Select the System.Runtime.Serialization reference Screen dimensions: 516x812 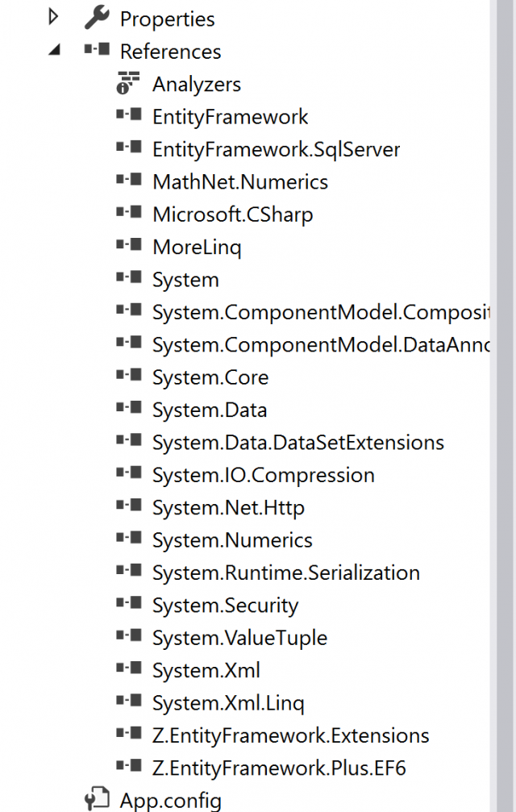coord(286,572)
